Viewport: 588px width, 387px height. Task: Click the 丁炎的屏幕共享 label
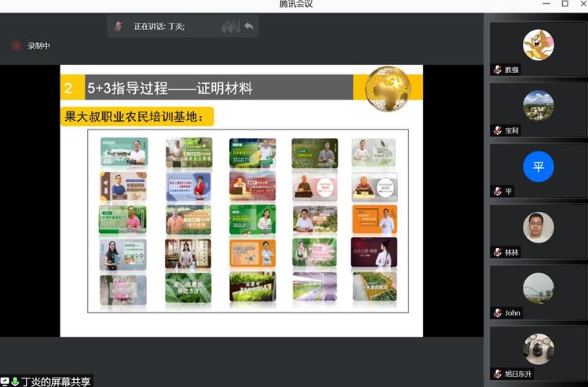tap(55, 382)
